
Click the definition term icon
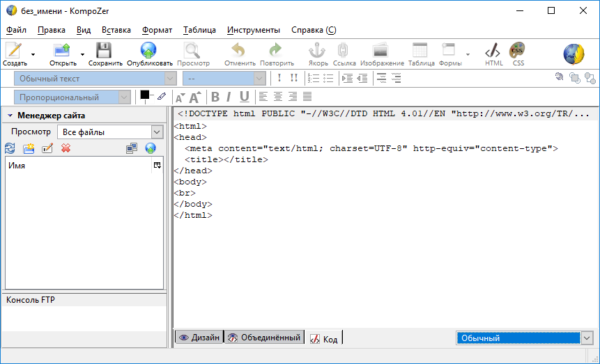point(381,78)
